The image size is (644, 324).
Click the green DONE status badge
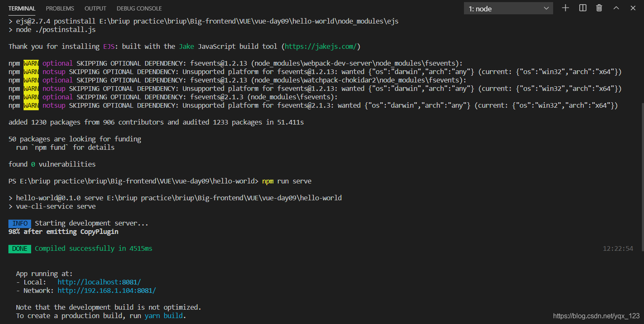(x=20, y=249)
